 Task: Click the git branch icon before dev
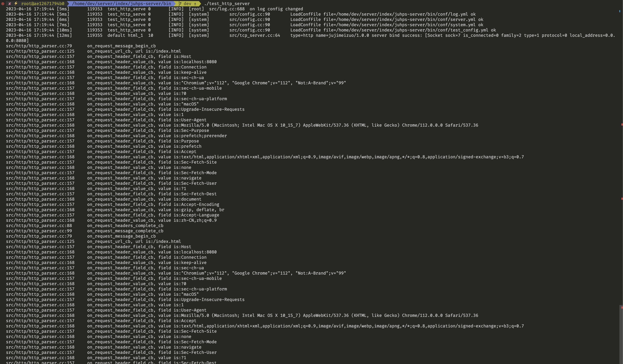180,4
